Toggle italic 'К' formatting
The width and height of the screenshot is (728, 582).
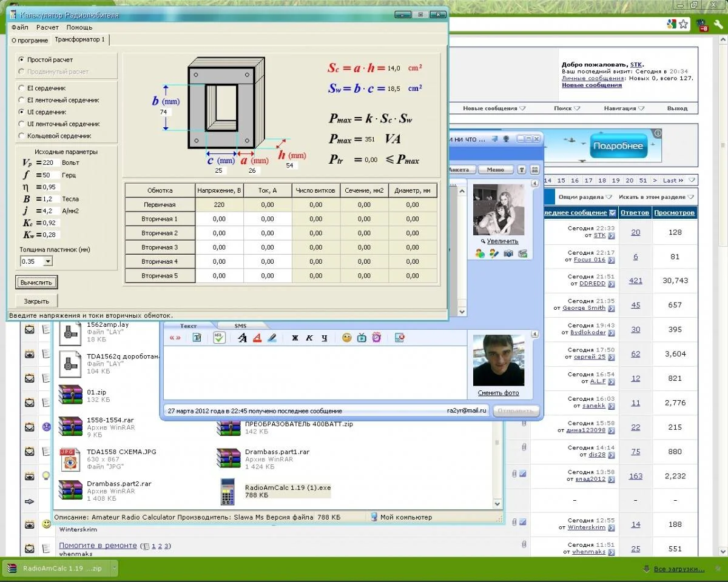[309, 338]
